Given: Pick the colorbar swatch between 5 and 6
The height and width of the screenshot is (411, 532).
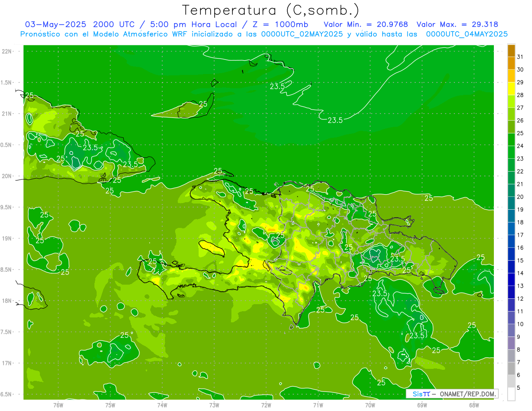Looking at the screenshot, I should click(x=511, y=381).
